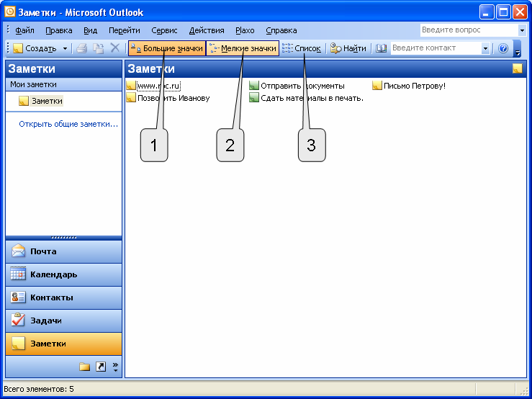Minimize the Outlook window
This screenshot has height=399, width=532.
point(487,12)
